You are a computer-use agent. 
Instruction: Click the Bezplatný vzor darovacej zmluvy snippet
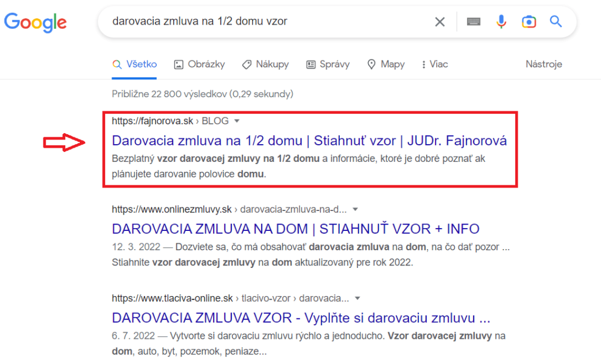[x=299, y=166]
